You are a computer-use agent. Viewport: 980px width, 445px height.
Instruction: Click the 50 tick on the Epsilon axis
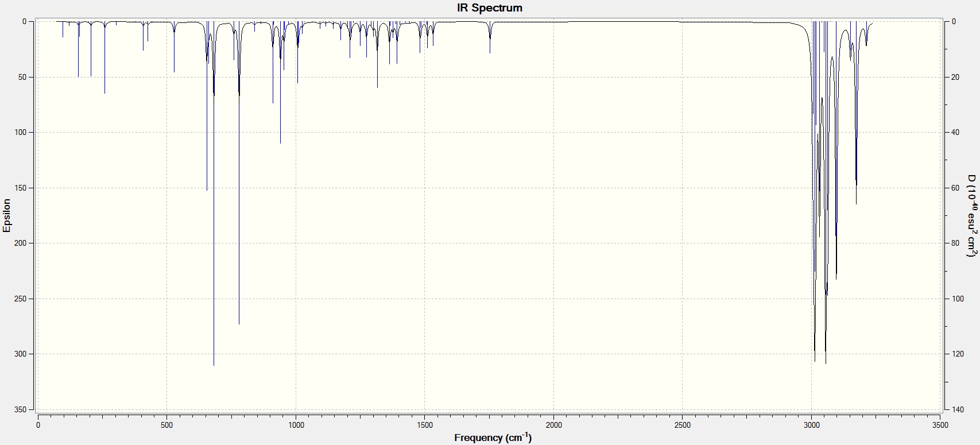pos(22,77)
